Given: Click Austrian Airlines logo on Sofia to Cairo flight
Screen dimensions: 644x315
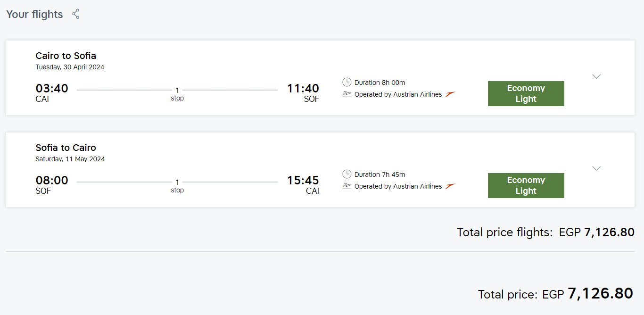Looking at the screenshot, I should pyautogui.click(x=450, y=186).
